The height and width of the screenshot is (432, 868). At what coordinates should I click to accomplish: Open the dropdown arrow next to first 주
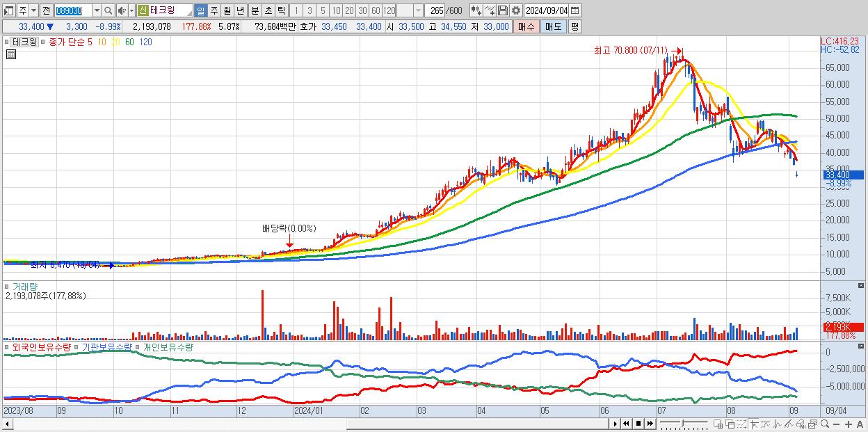(x=34, y=10)
